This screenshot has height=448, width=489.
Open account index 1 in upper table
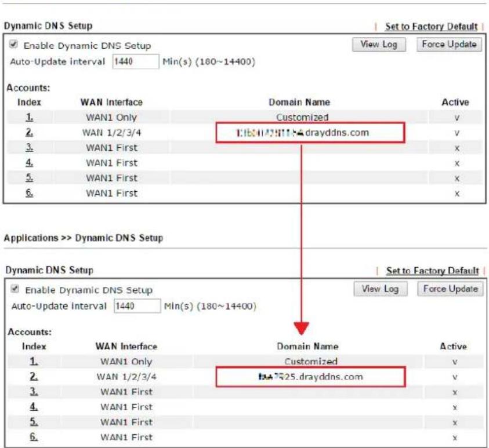coord(30,117)
